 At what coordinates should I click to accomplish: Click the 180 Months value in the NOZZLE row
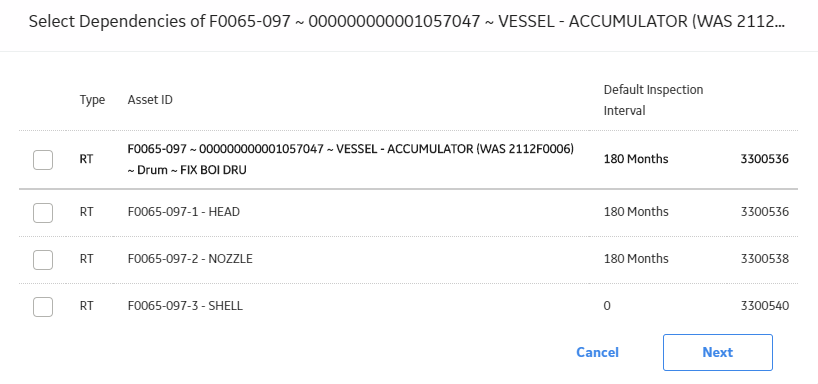coord(636,259)
